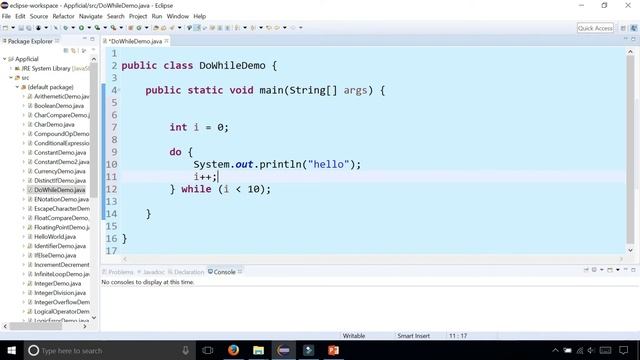Click the Coverage launch toolbar icon
640x360 pixels.
97,28
